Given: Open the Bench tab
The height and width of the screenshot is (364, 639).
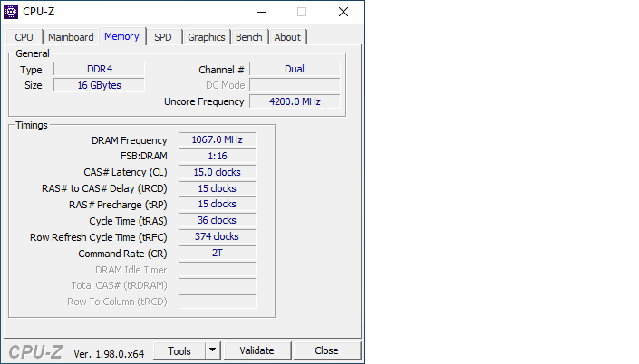Looking at the screenshot, I should tap(249, 37).
